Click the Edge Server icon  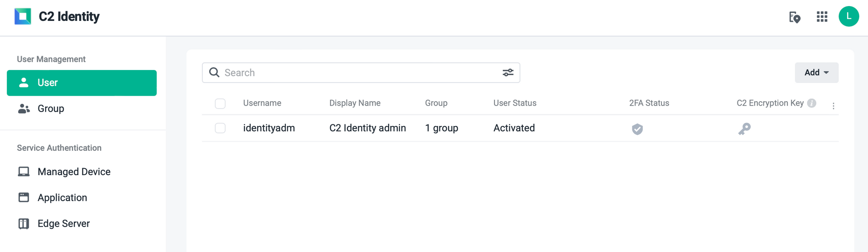tap(24, 223)
